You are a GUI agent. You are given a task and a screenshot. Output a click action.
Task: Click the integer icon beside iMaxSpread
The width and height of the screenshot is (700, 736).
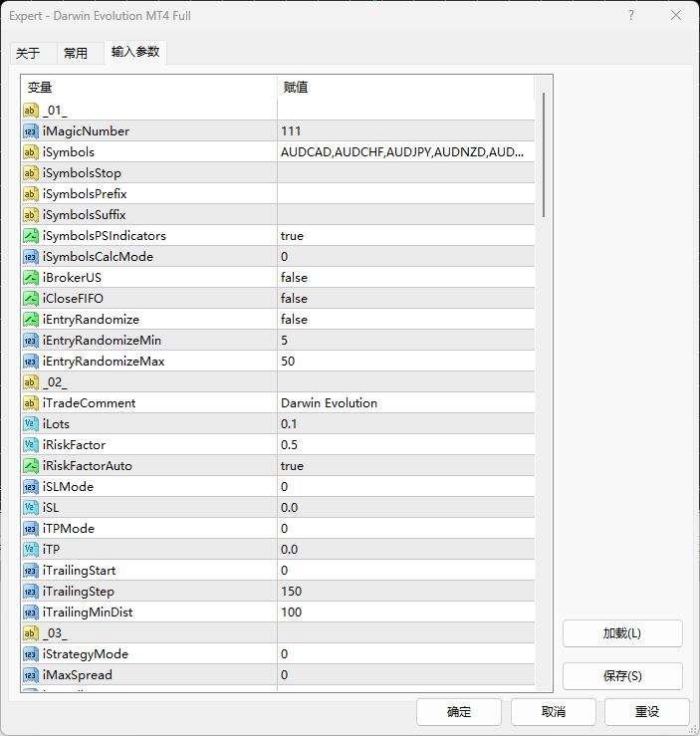(31, 675)
